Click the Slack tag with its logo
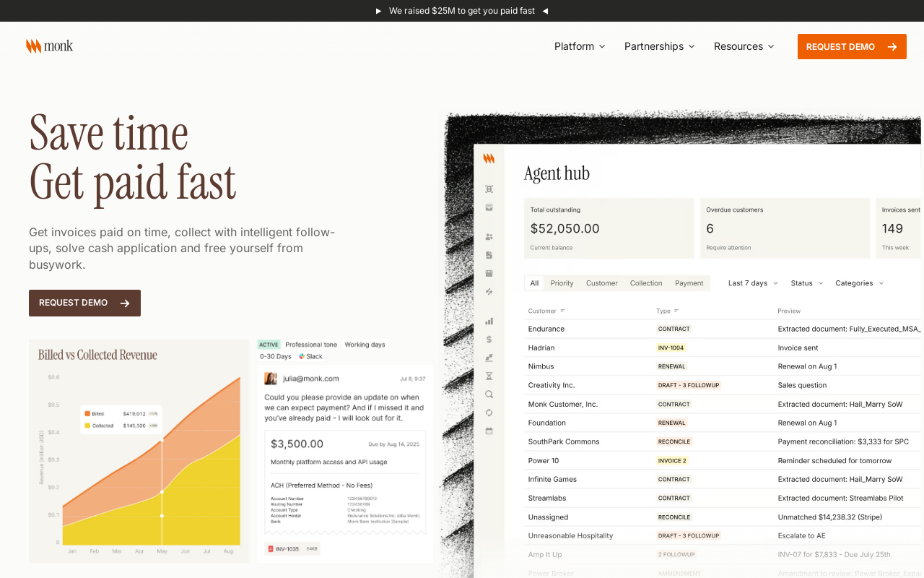Image resolution: width=924 pixels, height=578 pixels. click(x=310, y=356)
